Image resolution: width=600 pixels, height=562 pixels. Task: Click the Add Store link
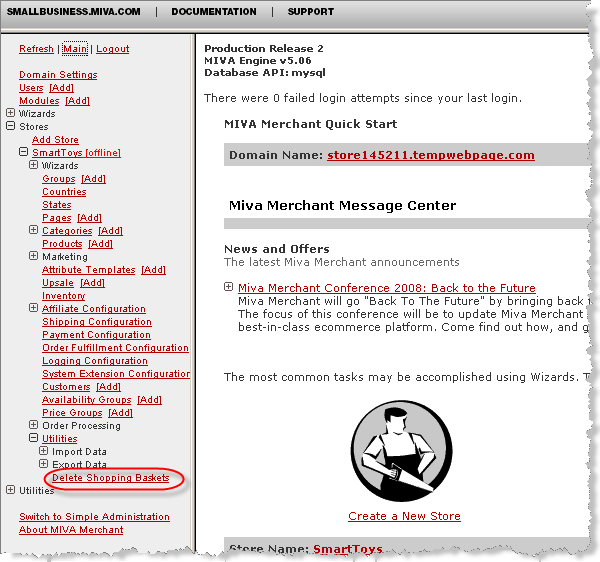(55, 140)
